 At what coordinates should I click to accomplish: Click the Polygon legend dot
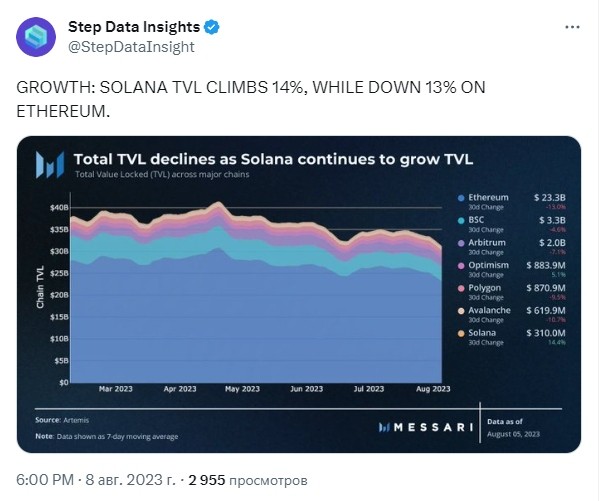[x=461, y=289]
